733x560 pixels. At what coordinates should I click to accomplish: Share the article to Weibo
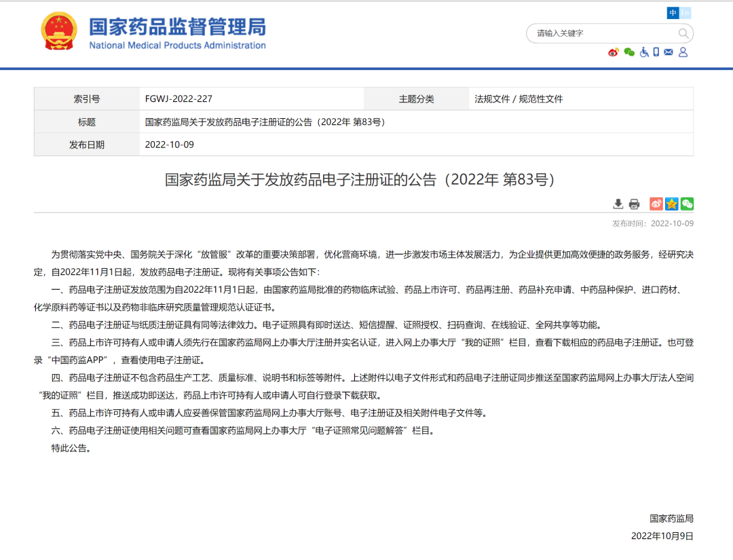[656, 203]
